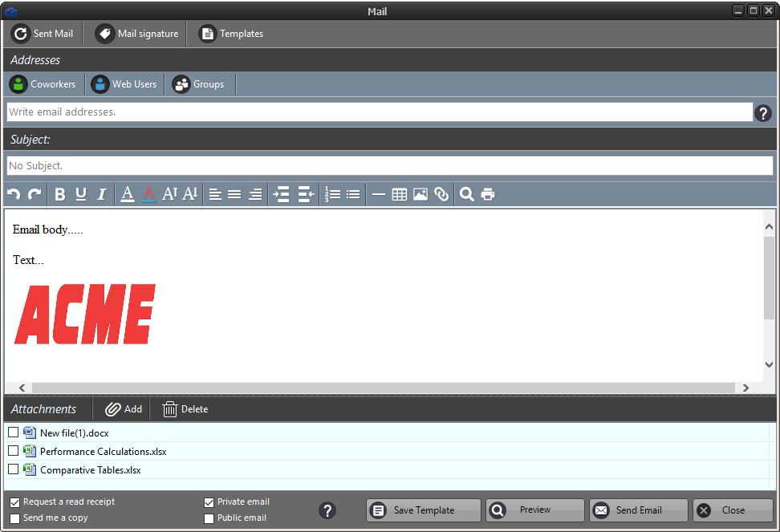Open help next to the email address field
Viewport: 780px width, 532px height.
pos(763,113)
